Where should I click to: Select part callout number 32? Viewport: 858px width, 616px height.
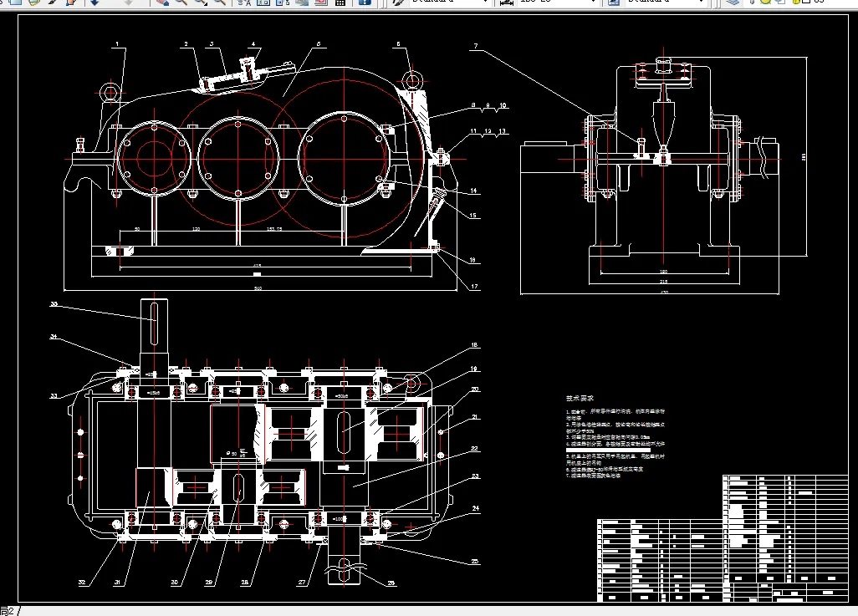81,583
